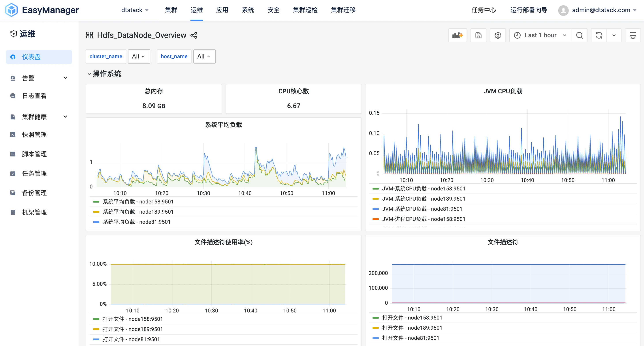Switch to the 运维 top tab
Viewport: 644px width, 346px height.
(196, 10)
